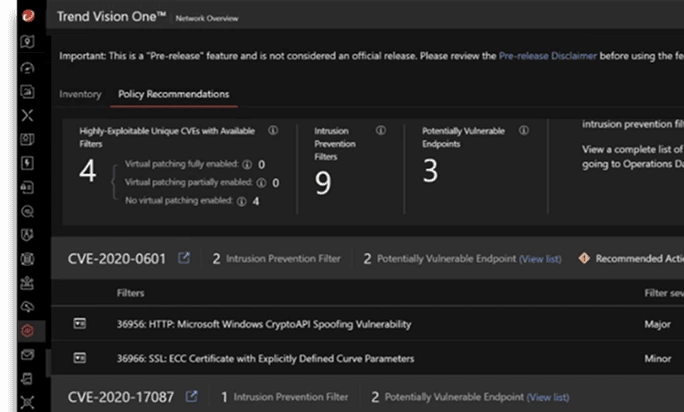Click info icon beside Highly-Exploitable Unique CVEs
The image size is (684, 412).
(273, 130)
